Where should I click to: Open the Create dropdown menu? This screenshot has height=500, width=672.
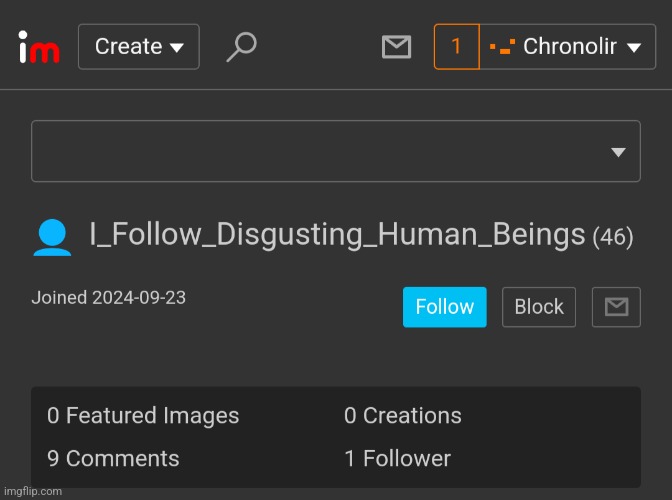(139, 47)
